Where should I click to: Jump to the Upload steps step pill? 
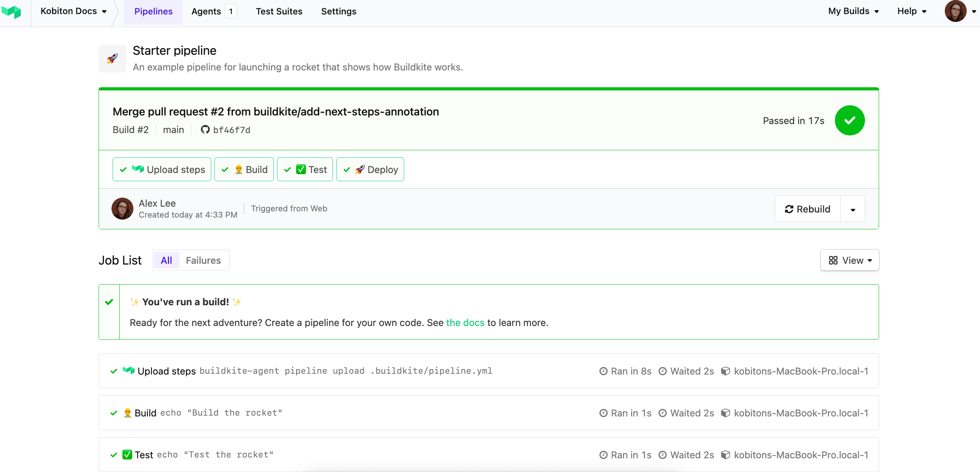pyautogui.click(x=162, y=169)
